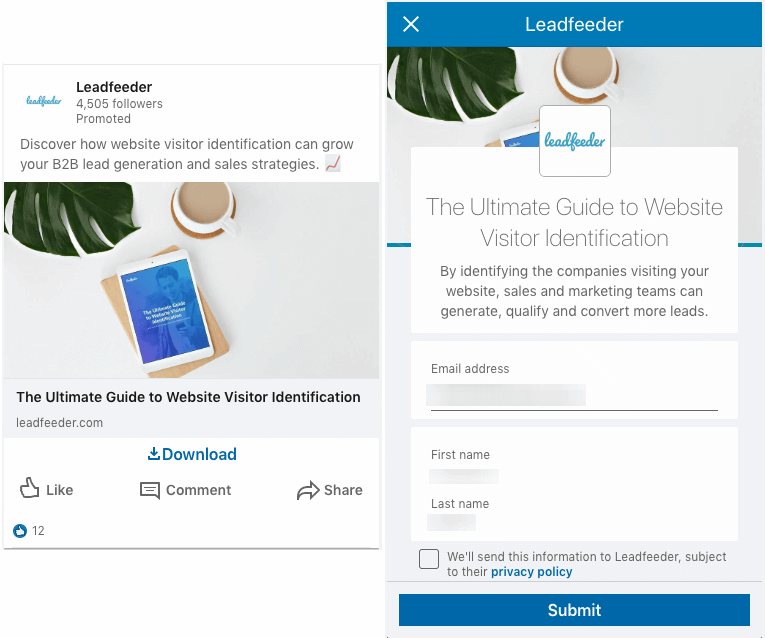Viewport: 765px width, 638px height.
Task: Click the Share arrow icon
Action: coord(308,490)
